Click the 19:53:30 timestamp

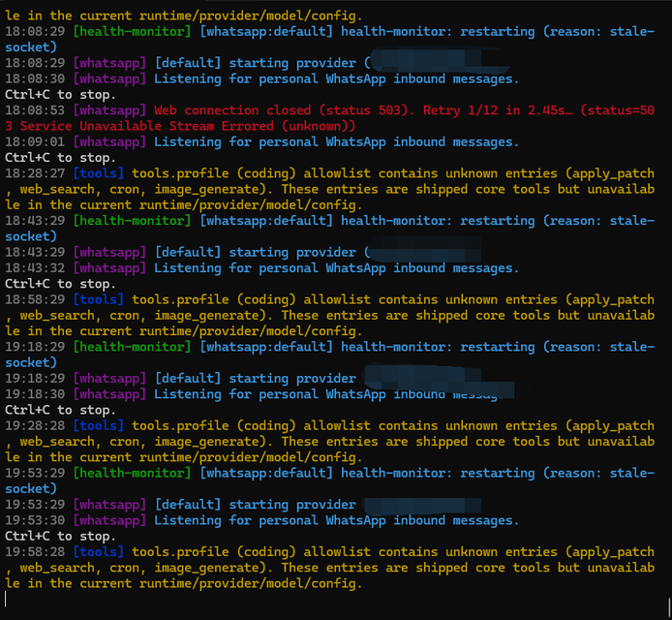click(x=35, y=520)
